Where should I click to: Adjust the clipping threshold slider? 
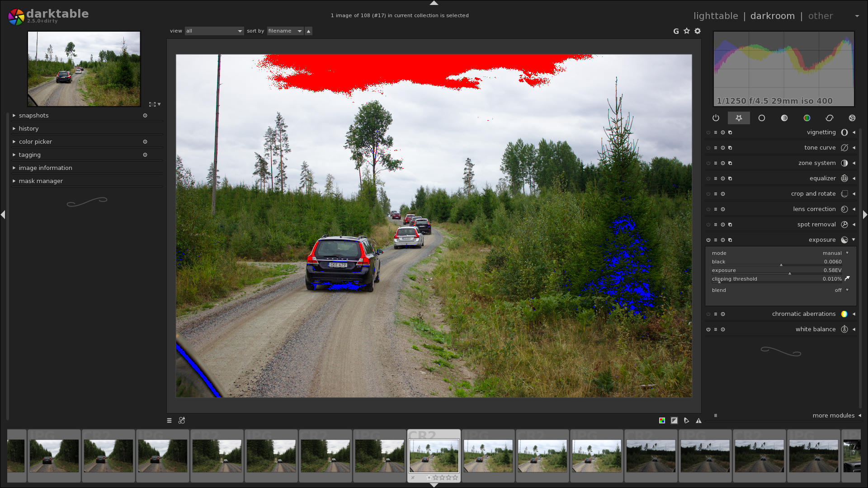tap(777, 279)
